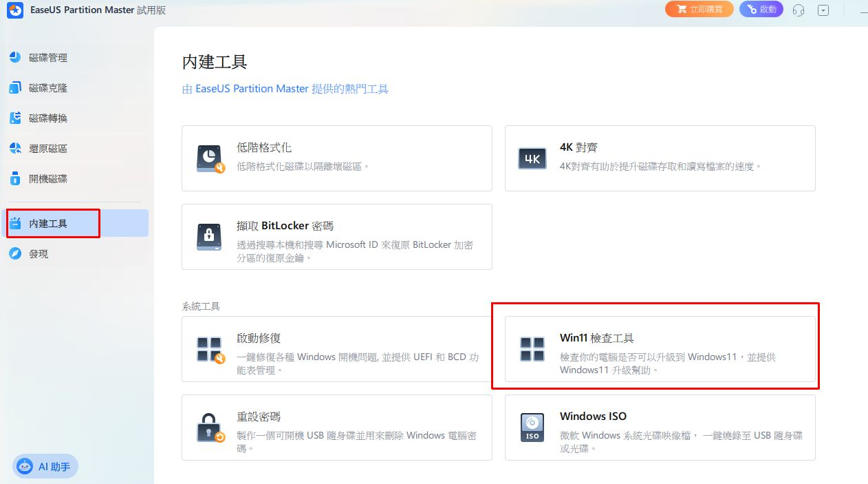The width and height of the screenshot is (868, 484).
Task: Click the Win11 檢查工具 windows icon
Action: (x=532, y=350)
